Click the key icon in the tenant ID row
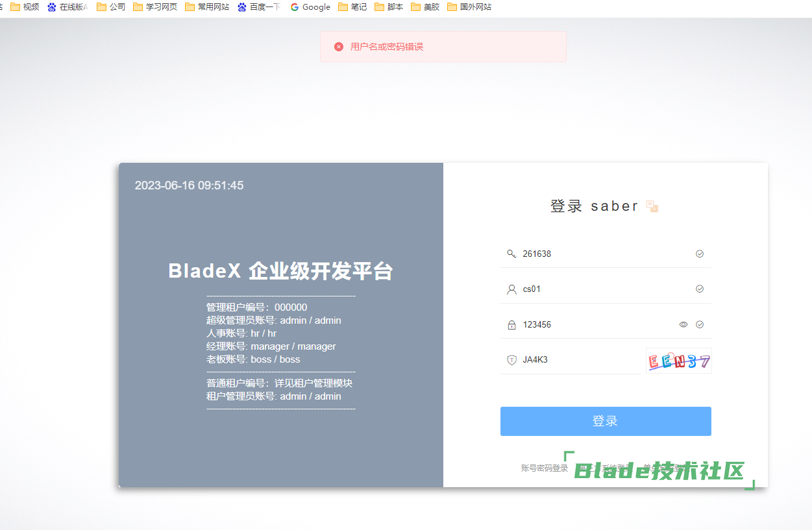Viewport: 812px width, 530px height. [x=511, y=254]
